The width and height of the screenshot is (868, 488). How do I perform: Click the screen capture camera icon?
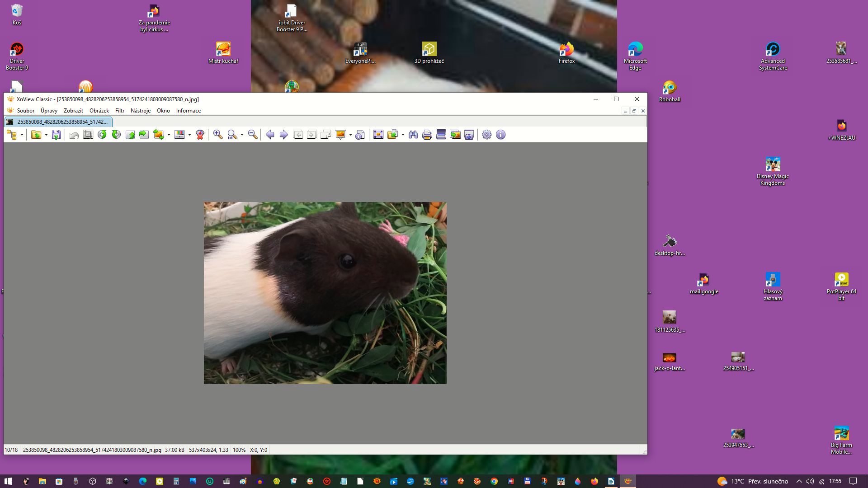pos(469,135)
